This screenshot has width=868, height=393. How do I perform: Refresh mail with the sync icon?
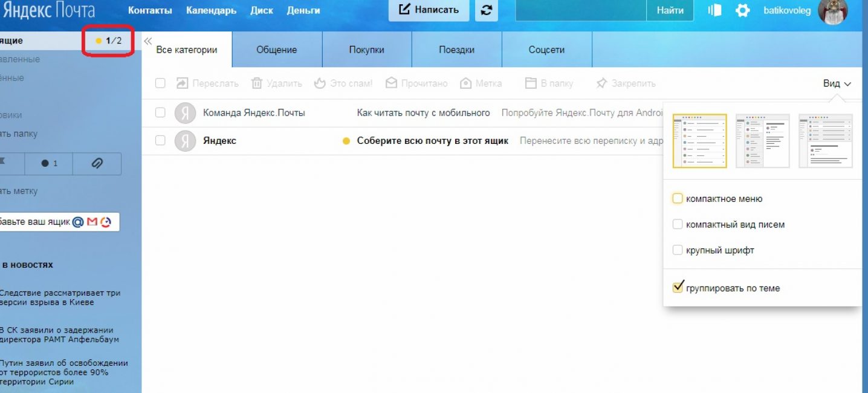[486, 11]
